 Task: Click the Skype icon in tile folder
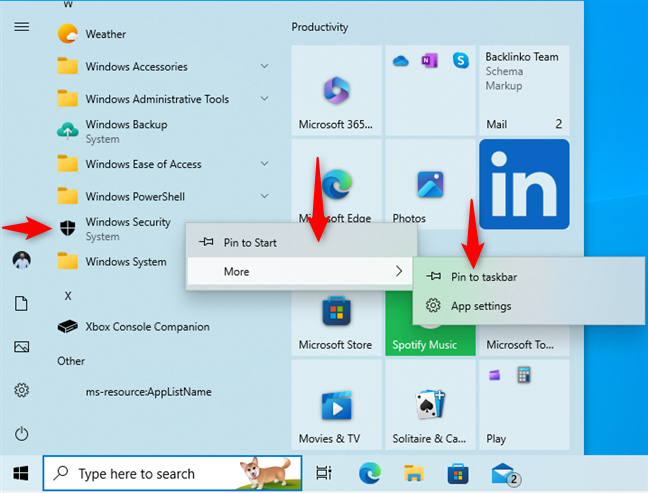(460, 61)
